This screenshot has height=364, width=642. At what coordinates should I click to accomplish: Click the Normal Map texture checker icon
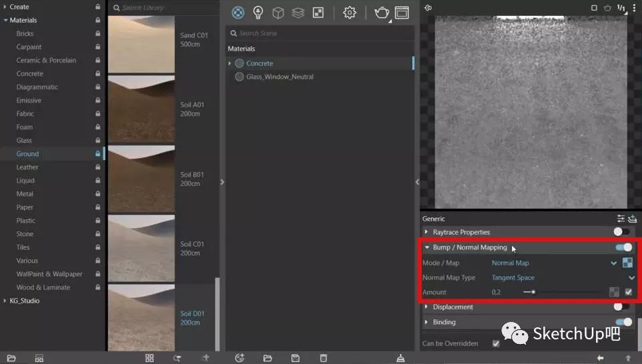tap(627, 263)
